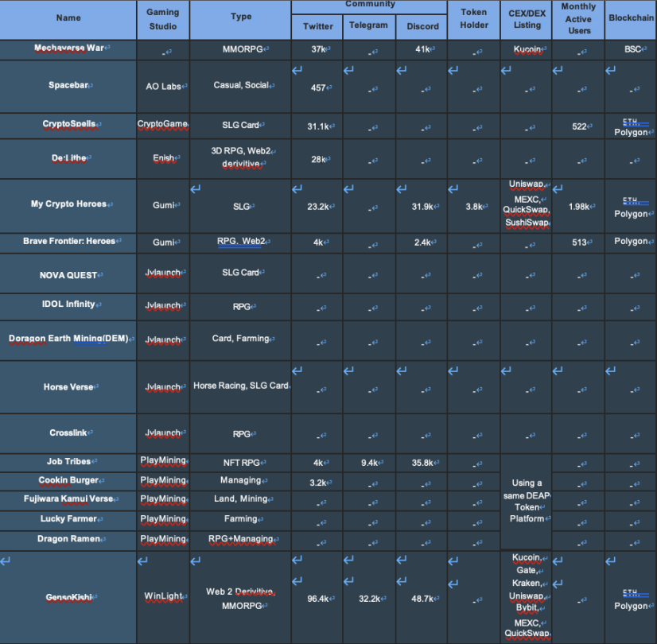Select the "Blockchain" column header
Image resolution: width=657 pixels, height=644 pixels.
(631, 18)
